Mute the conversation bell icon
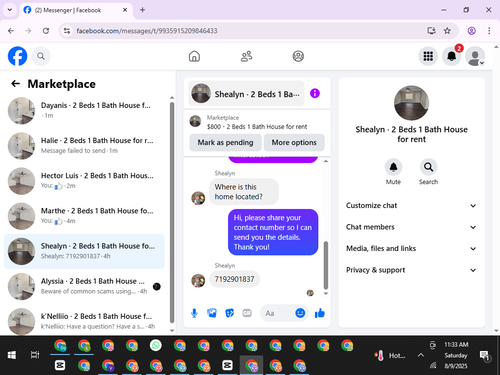Screen dimensions: 500x375 393,167
